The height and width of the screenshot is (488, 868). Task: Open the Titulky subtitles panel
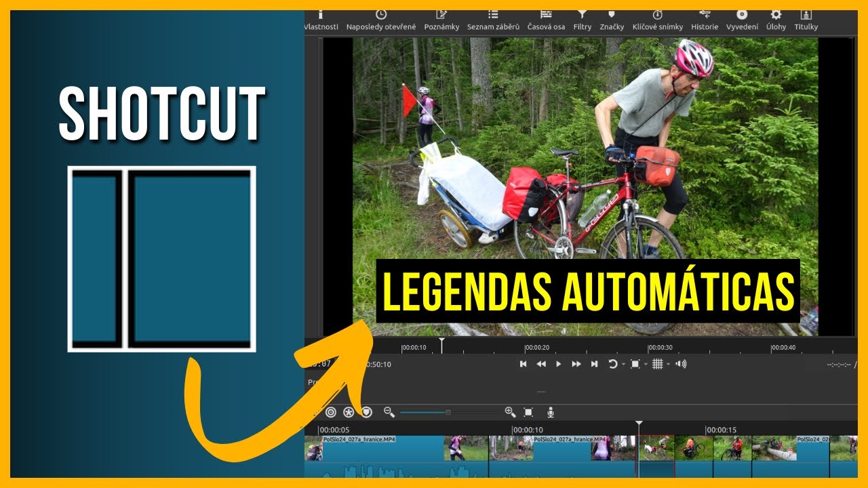806,20
